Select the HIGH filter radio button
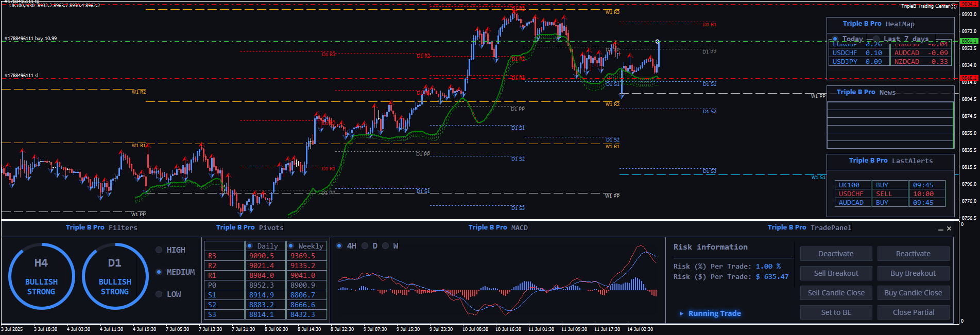The width and height of the screenshot is (980, 335). tap(159, 250)
